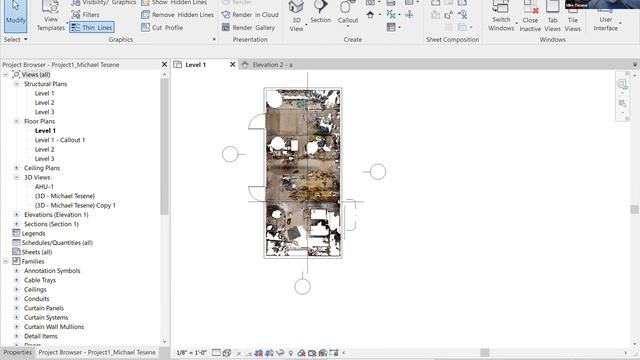This screenshot has height=360, width=640.
Task: Expand the Ceiling Plans node
Action: click(x=16, y=168)
